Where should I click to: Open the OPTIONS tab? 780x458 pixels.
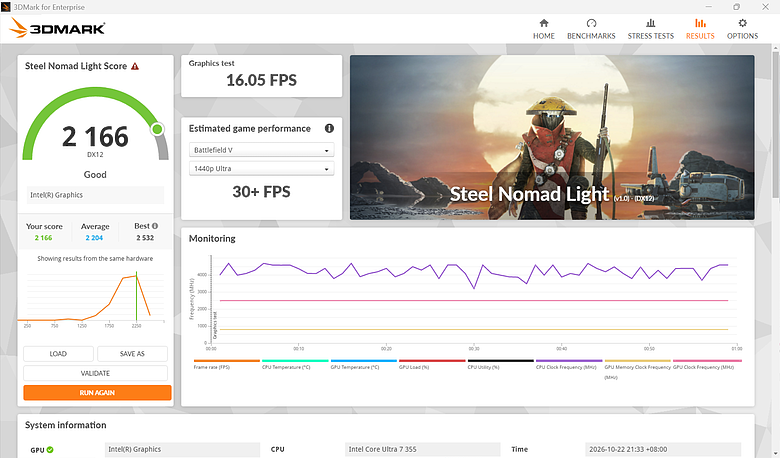coord(742,29)
